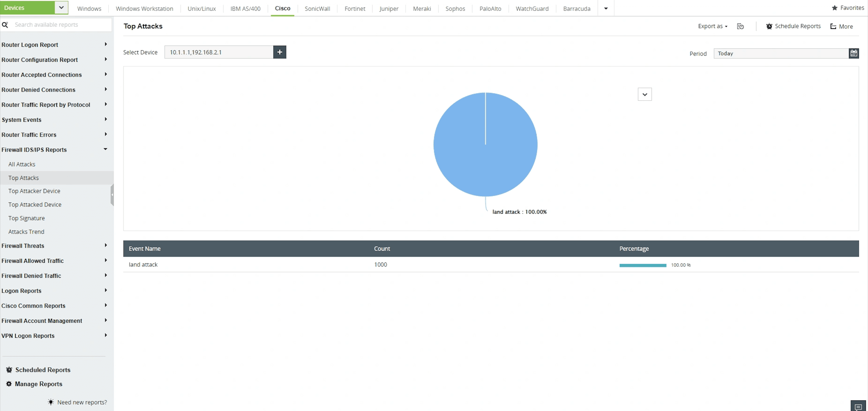868x411 pixels.
Task: Open the Period calendar picker icon
Action: point(853,53)
